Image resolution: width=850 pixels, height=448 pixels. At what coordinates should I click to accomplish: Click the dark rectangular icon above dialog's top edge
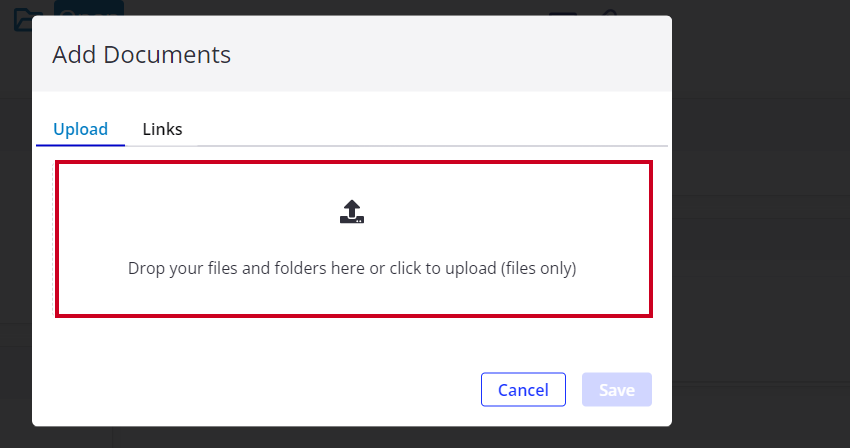click(x=563, y=13)
